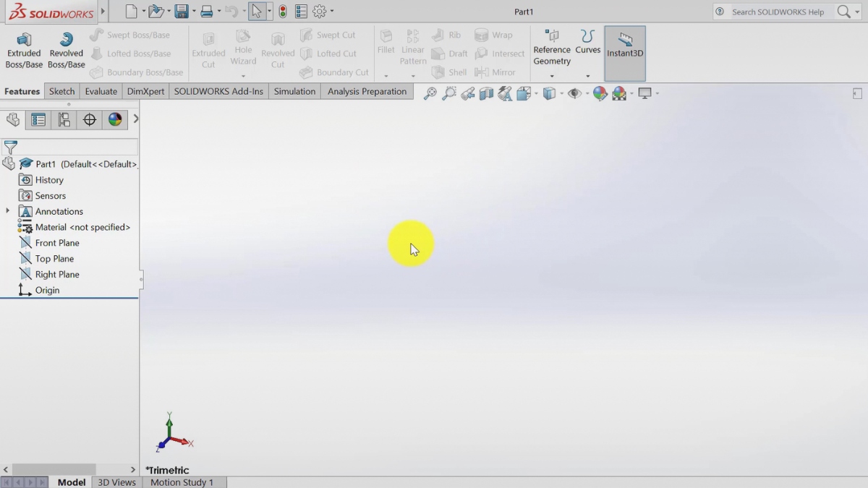Open dropdown arrow next to Save
Image resolution: width=868 pixels, height=488 pixels.
pyautogui.click(x=194, y=12)
